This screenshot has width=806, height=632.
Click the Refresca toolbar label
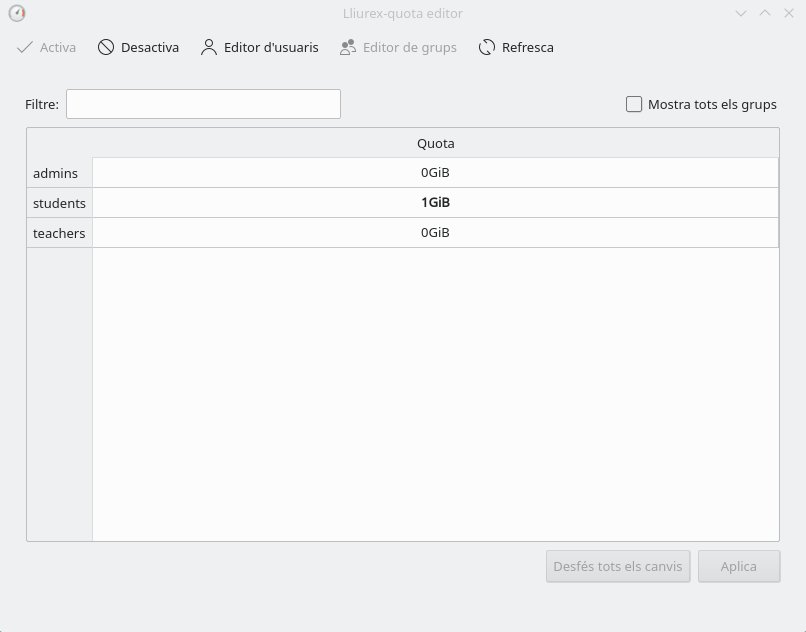[x=527, y=47]
